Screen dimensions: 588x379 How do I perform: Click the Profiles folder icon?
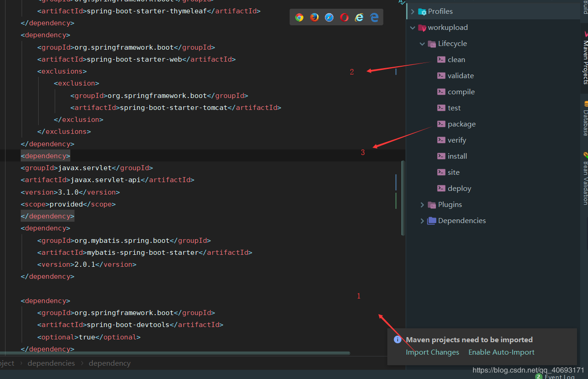(422, 11)
